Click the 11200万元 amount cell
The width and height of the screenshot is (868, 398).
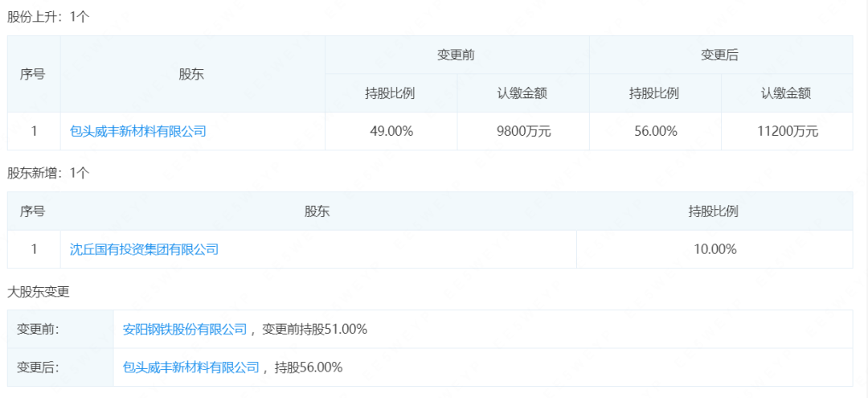[x=787, y=131]
